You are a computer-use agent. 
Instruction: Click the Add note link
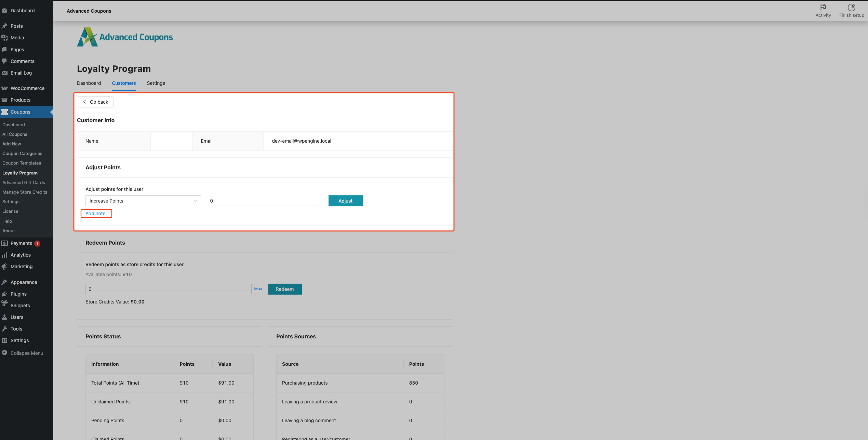coord(95,213)
